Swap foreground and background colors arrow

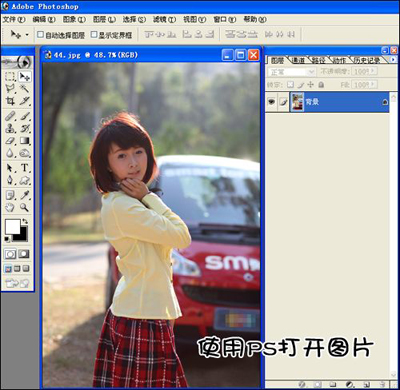click(x=25, y=221)
